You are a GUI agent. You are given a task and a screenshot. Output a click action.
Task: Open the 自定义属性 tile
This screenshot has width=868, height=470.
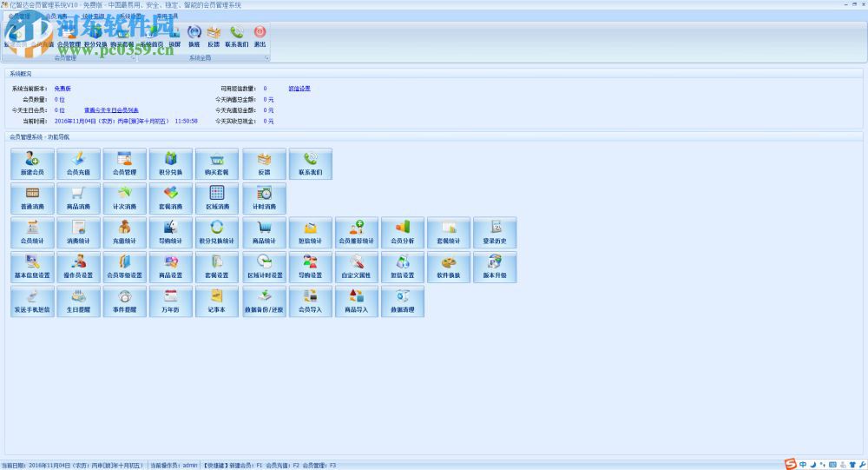(356, 267)
